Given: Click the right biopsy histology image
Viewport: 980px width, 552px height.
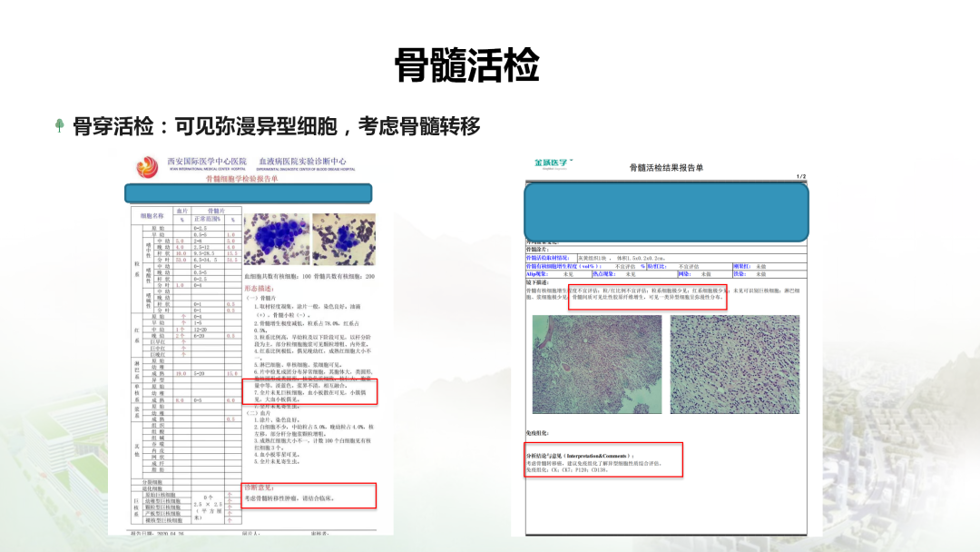Looking at the screenshot, I should click(735, 364).
